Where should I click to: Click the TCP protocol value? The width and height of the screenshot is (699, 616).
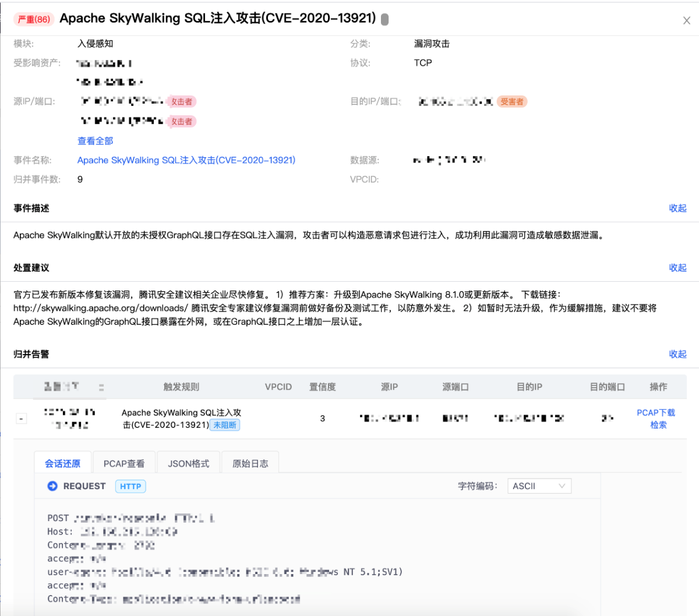pyautogui.click(x=423, y=63)
